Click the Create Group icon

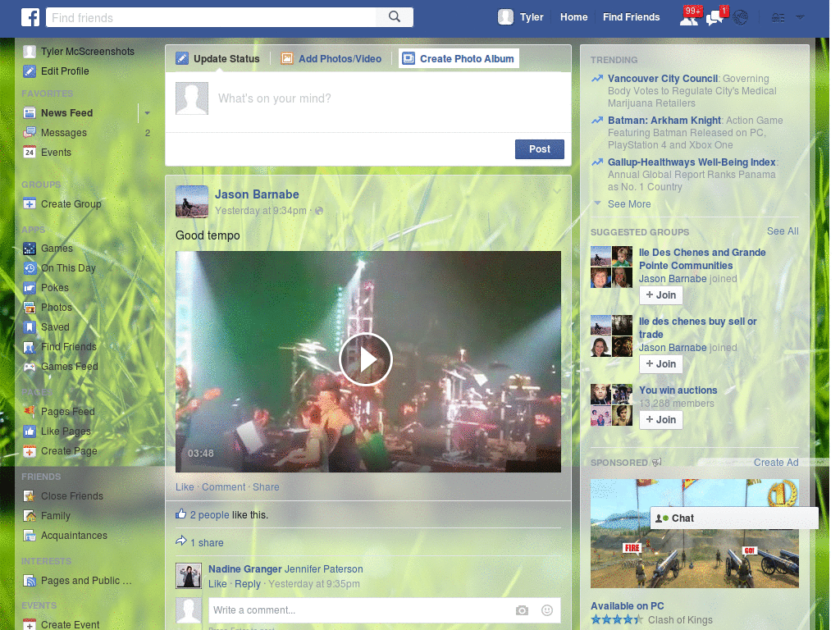click(30, 204)
